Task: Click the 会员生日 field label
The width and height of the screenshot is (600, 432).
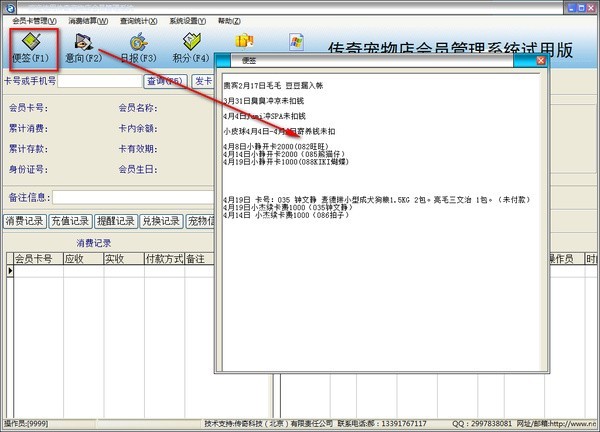Action: 138,170
